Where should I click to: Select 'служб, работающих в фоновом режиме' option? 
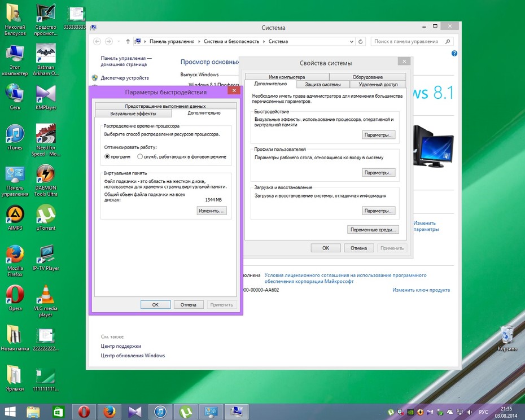(140, 156)
